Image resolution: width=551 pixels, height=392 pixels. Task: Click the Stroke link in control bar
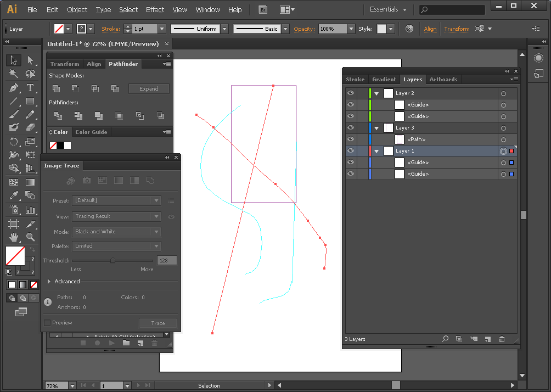point(111,29)
